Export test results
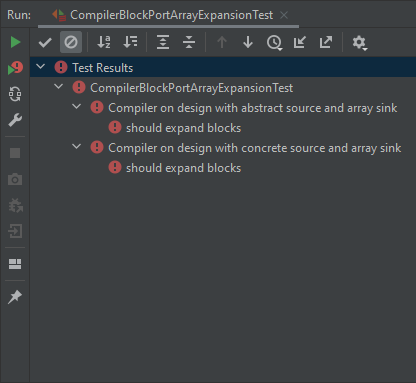The width and height of the screenshot is (416, 383). click(326, 42)
